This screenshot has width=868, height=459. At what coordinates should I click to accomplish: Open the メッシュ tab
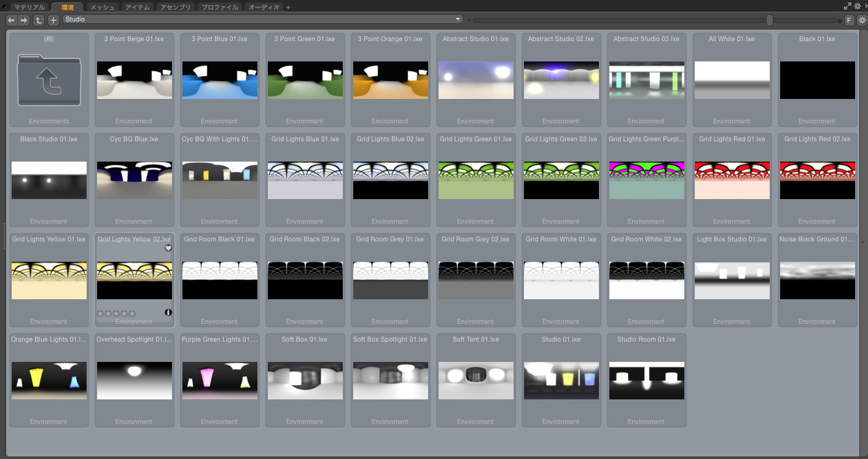click(x=102, y=7)
